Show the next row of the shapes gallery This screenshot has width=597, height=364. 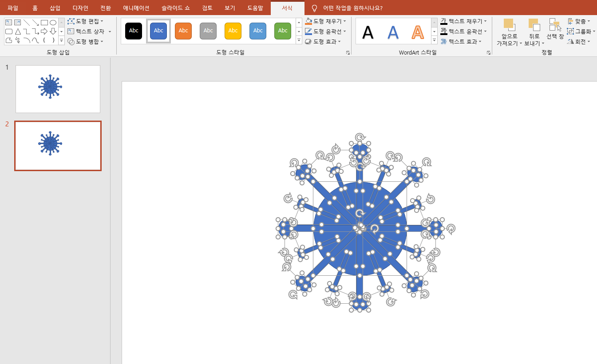point(61,31)
